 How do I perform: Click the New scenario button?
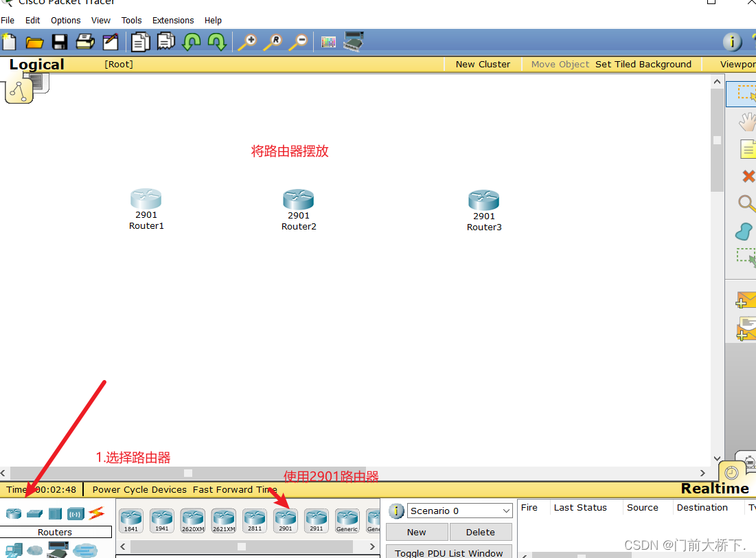(x=417, y=532)
